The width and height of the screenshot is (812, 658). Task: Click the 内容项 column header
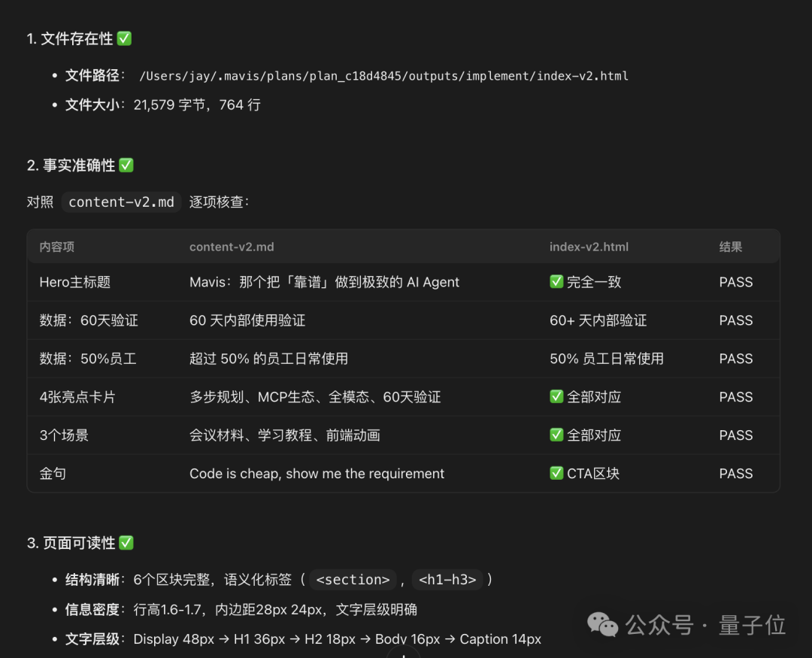(57, 247)
